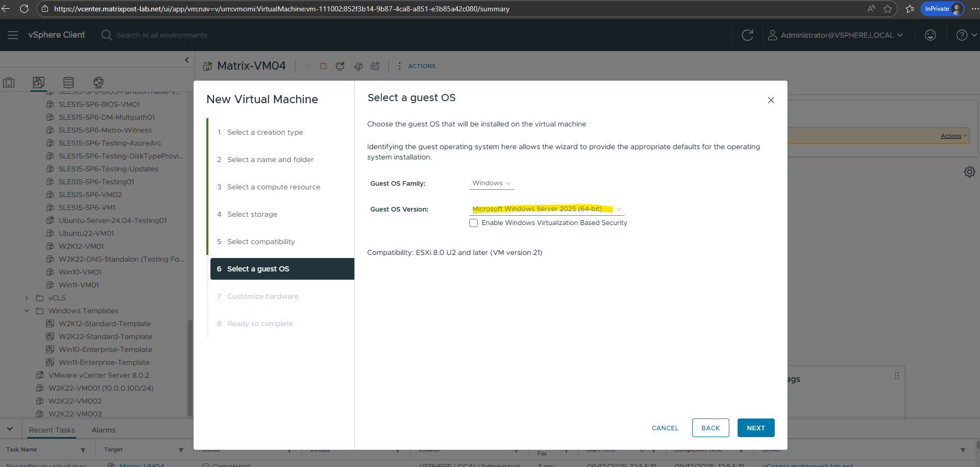Switch to Recent Tasks tab
The width and height of the screenshot is (980, 467).
(x=52, y=430)
